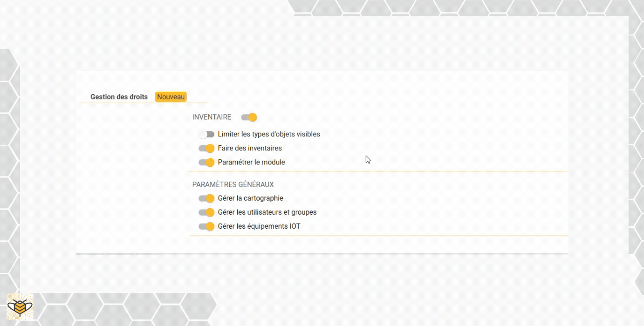Disable the INVENTAIRE module switch

(249, 117)
